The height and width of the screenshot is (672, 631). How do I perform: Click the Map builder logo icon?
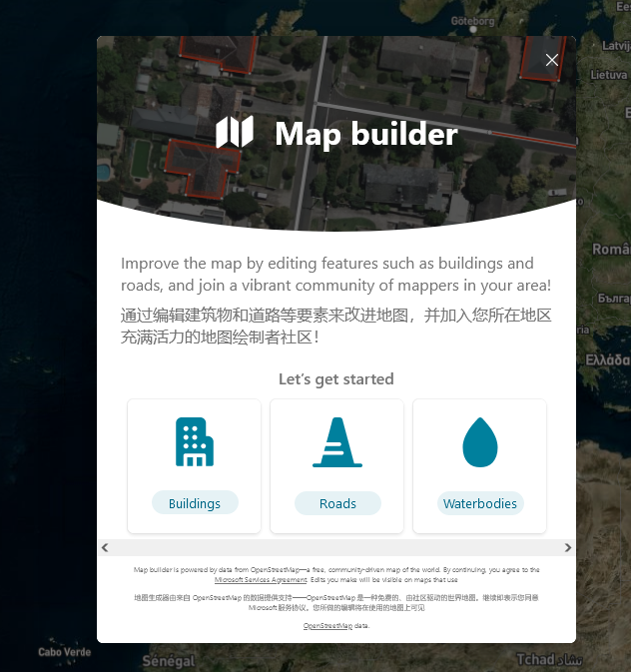235,132
